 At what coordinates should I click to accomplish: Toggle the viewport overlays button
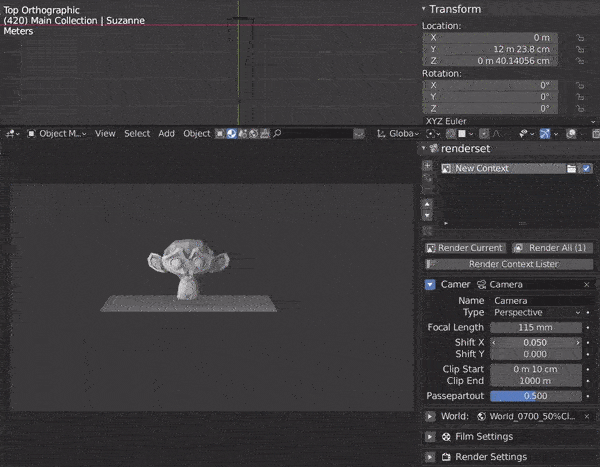pyautogui.click(x=571, y=134)
